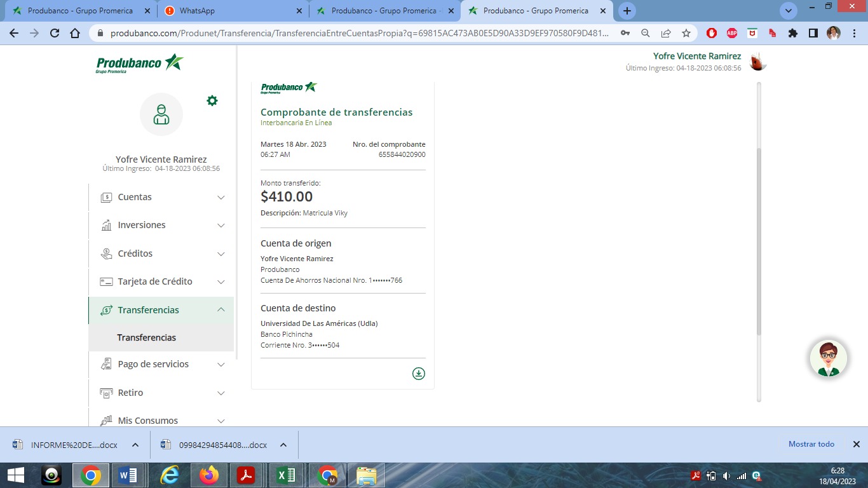868x488 pixels.
Task: Open Firefox from the taskbar
Action: click(208, 475)
